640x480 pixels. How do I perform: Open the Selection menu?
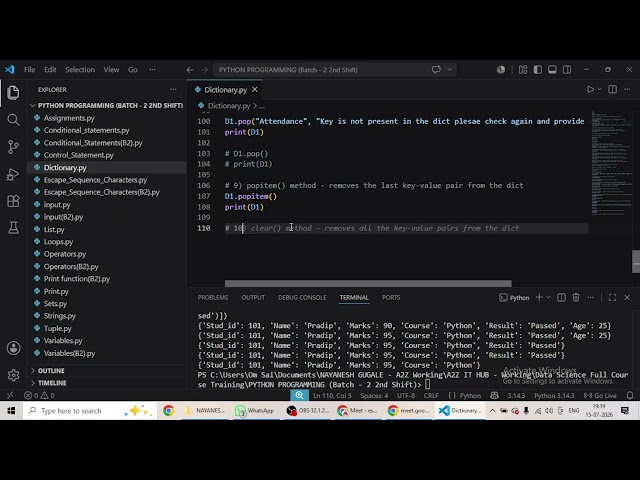click(x=80, y=70)
